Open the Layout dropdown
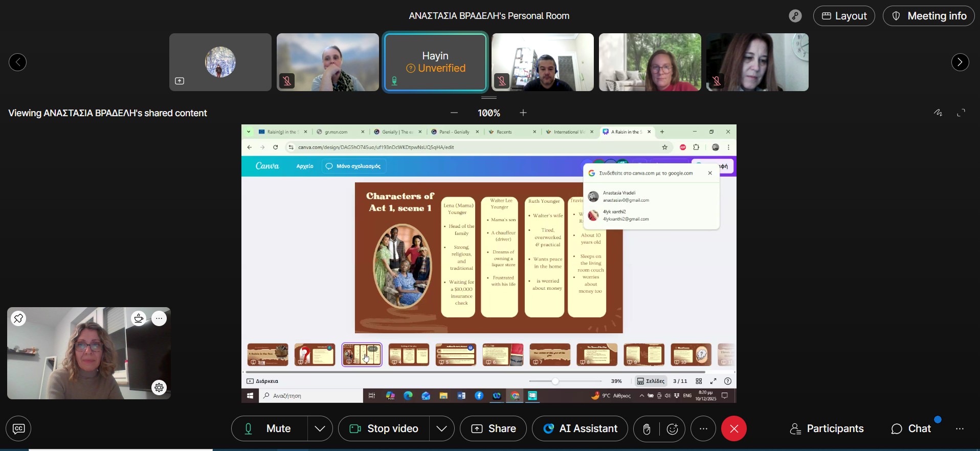Image resolution: width=980 pixels, height=451 pixels. click(844, 16)
